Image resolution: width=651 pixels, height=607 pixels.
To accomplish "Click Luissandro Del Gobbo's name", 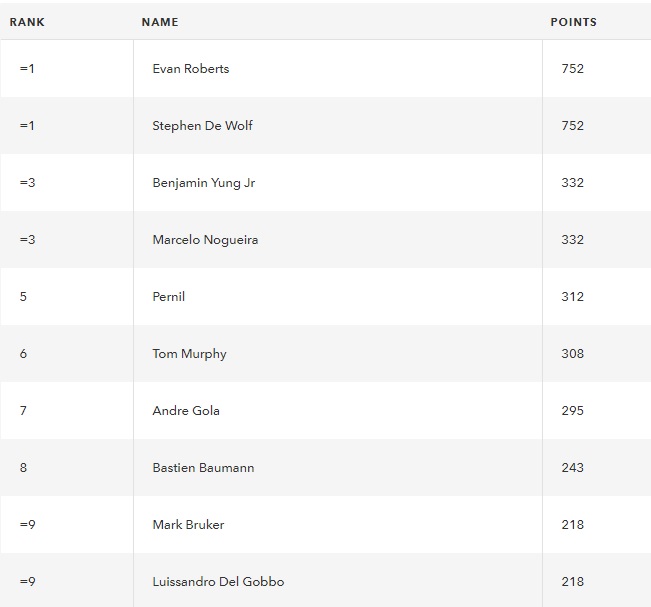I will click(218, 581).
